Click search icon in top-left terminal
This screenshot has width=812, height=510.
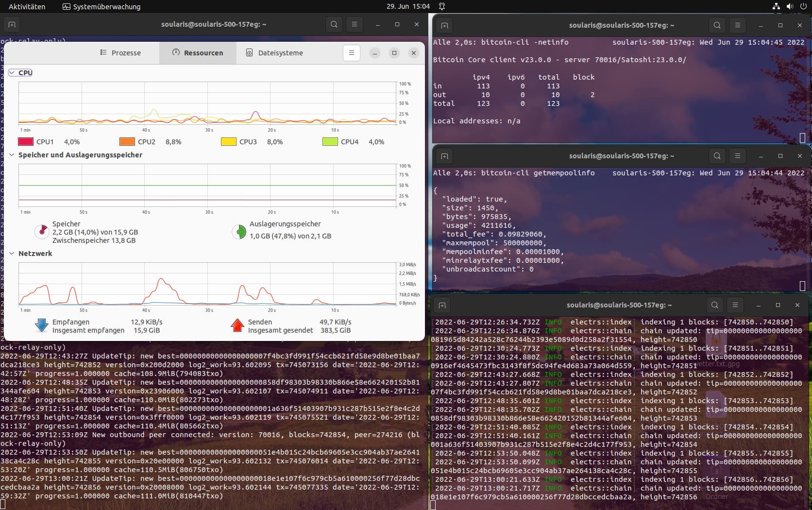pos(334,24)
